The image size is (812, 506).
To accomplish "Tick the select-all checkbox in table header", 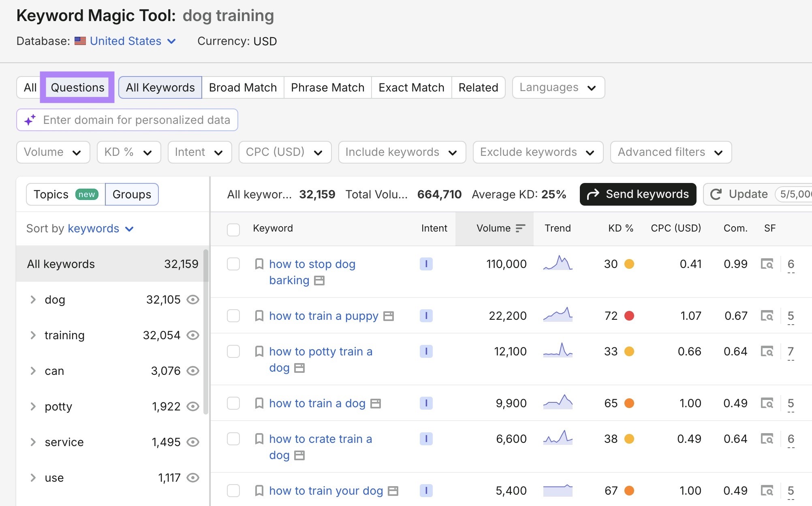I will tap(233, 230).
